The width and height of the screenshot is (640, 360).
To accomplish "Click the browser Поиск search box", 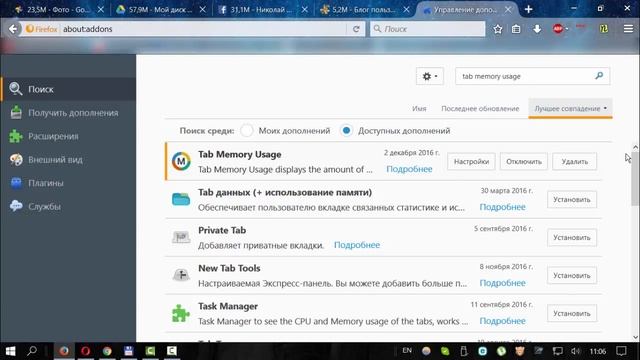I will tap(427, 29).
